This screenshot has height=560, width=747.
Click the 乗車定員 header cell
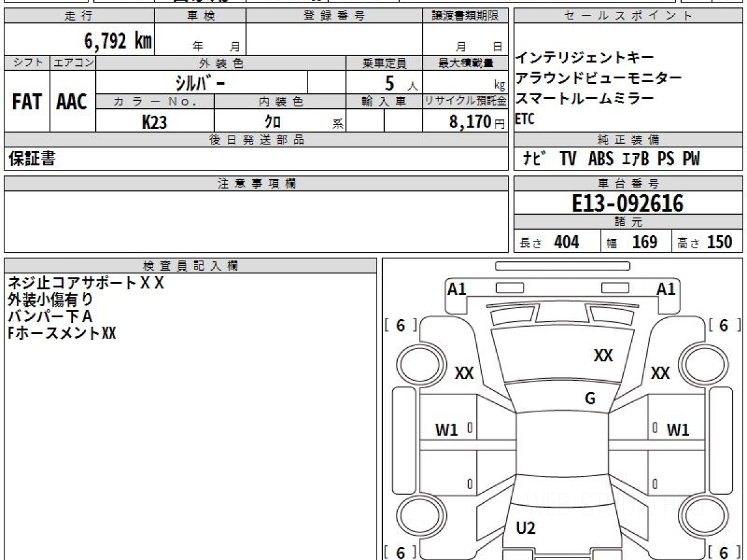[x=384, y=63]
